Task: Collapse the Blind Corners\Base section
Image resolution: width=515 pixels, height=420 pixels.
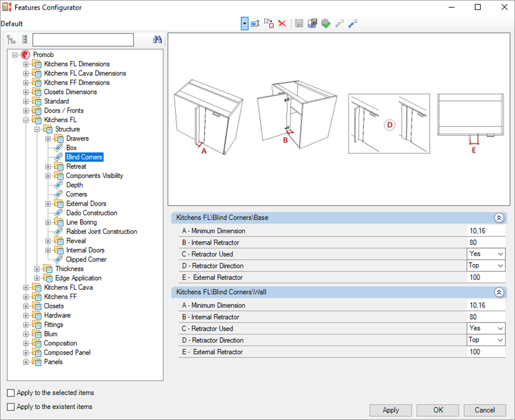Action: (499, 218)
